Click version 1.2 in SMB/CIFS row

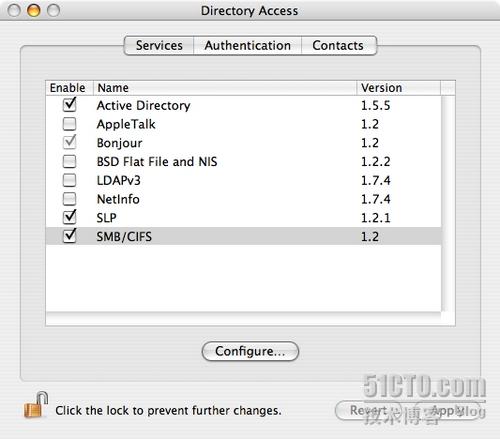[x=370, y=237]
